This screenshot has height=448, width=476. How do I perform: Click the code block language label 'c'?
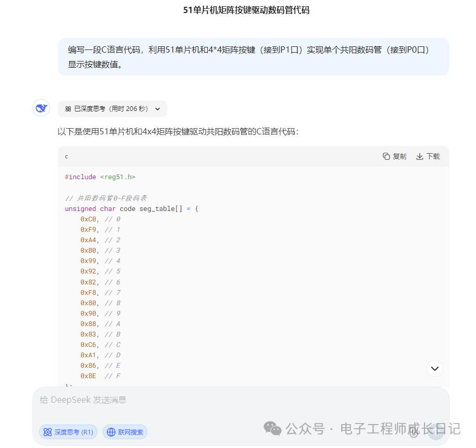pyautogui.click(x=67, y=156)
